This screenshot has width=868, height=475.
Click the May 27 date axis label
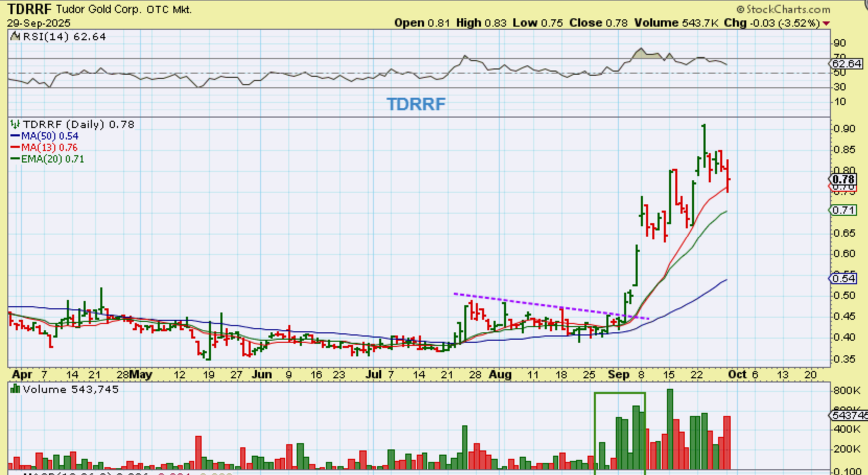(x=237, y=375)
